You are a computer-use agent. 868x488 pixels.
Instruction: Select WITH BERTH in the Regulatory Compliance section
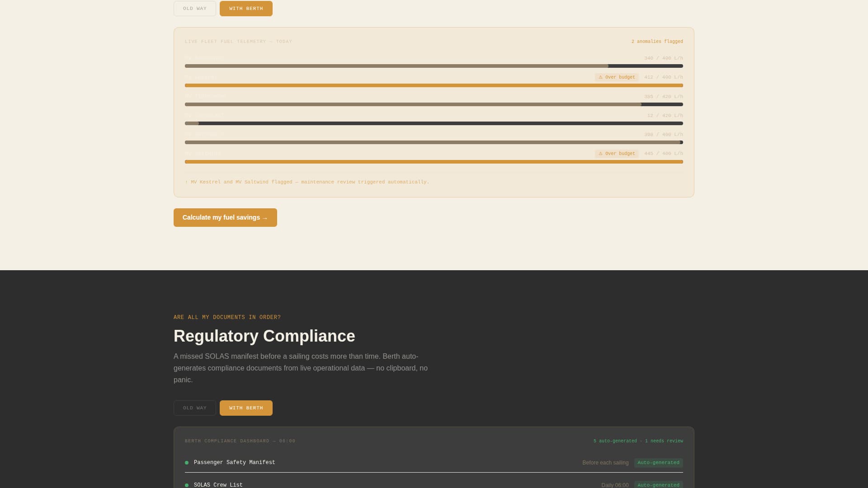pyautogui.click(x=246, y=408)
